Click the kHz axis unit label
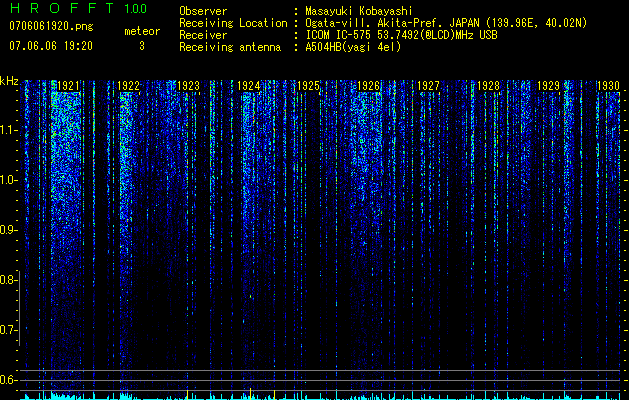 pos(9,81)
